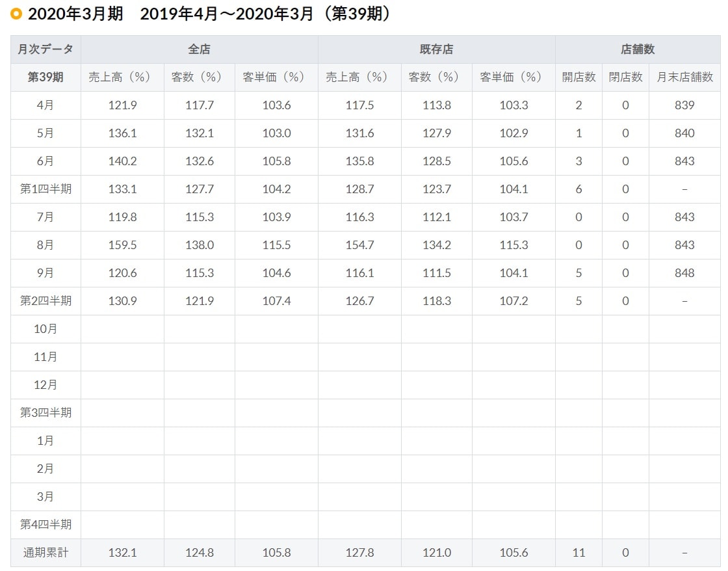The image size is (728, 571).
Task: Click value 132.1 in 通期累計 row
Action: (123, 552)
